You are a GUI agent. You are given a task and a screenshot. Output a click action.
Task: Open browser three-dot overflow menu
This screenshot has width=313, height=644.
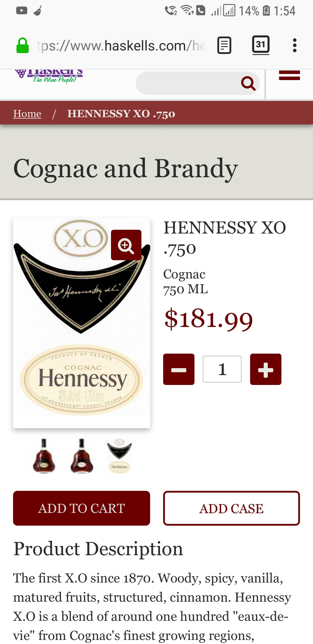[x=295, y=46]
